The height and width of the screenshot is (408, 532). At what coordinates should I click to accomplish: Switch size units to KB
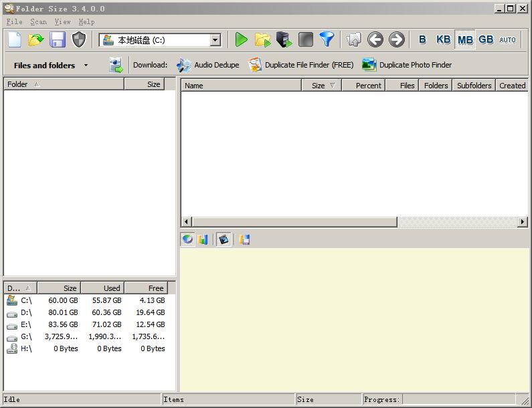pos(443,39)
